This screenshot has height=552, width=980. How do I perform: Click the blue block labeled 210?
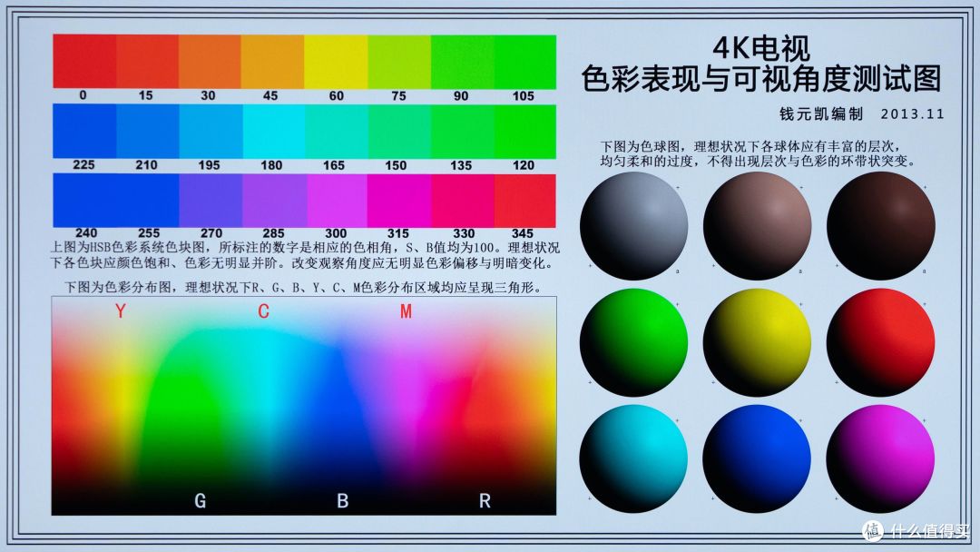(x=148, y=132)
